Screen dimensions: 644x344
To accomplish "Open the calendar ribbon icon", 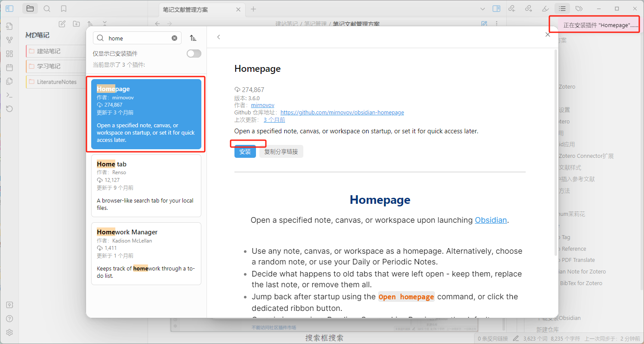I will coord(9,68).
